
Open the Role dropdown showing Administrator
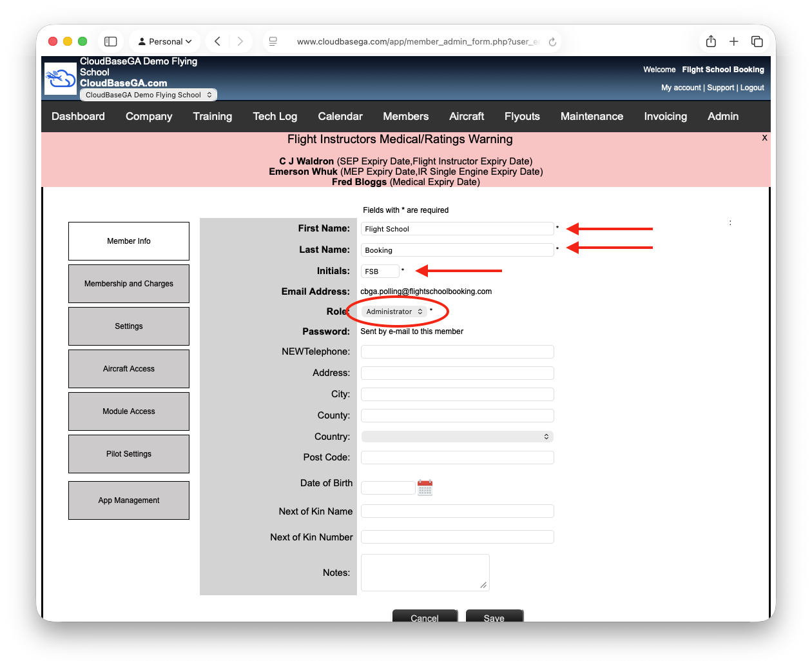pyautogui.click(x=393, y=311)
